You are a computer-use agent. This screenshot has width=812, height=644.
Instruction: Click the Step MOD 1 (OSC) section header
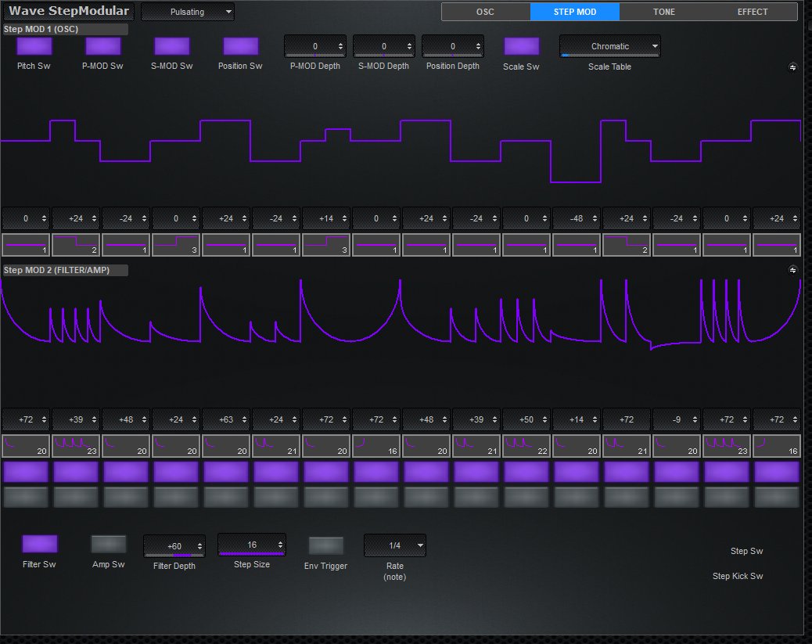(65, 29)
